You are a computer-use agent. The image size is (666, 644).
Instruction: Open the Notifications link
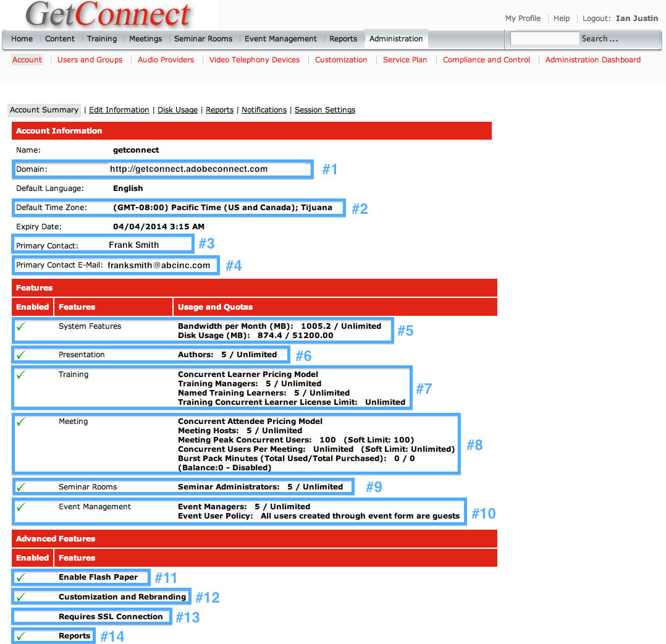(264, 110)
